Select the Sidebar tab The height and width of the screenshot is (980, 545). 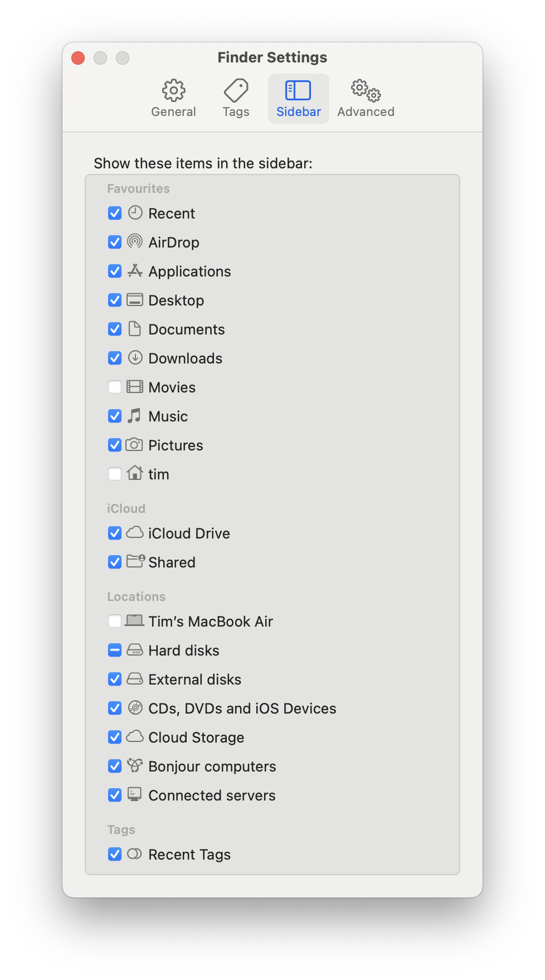(299, 99)
